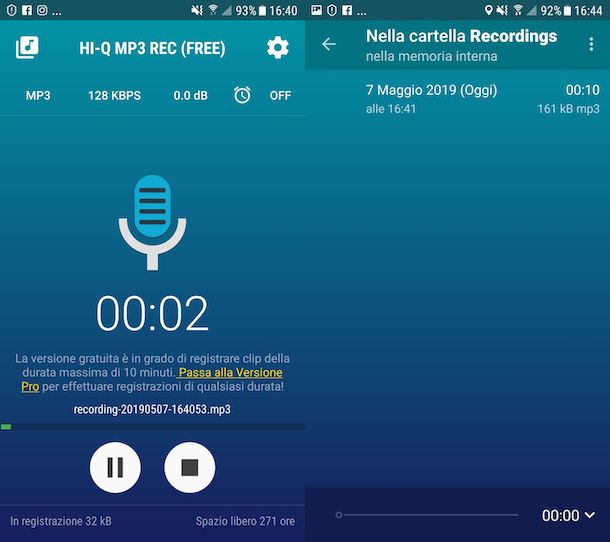
Task: Change the 128 KBPS bitrate setting
Action: (114, 96)
